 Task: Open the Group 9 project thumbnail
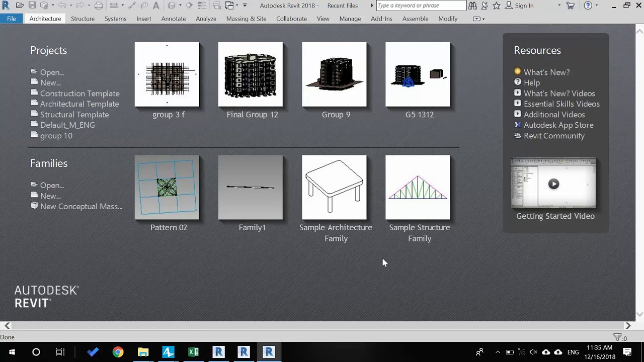(334, 74)
